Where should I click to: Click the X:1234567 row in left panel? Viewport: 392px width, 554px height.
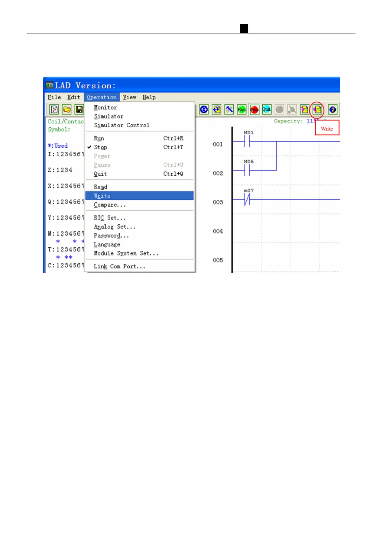pos(66,186)
